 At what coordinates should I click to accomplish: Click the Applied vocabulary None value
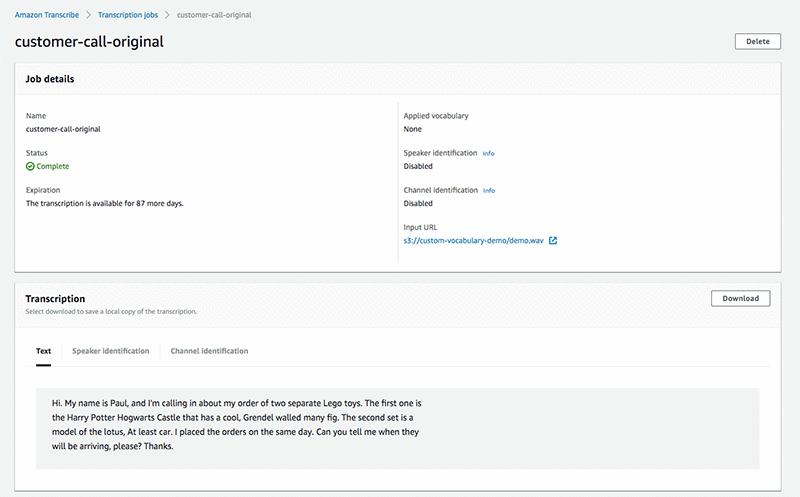click(x=412, y=129)
